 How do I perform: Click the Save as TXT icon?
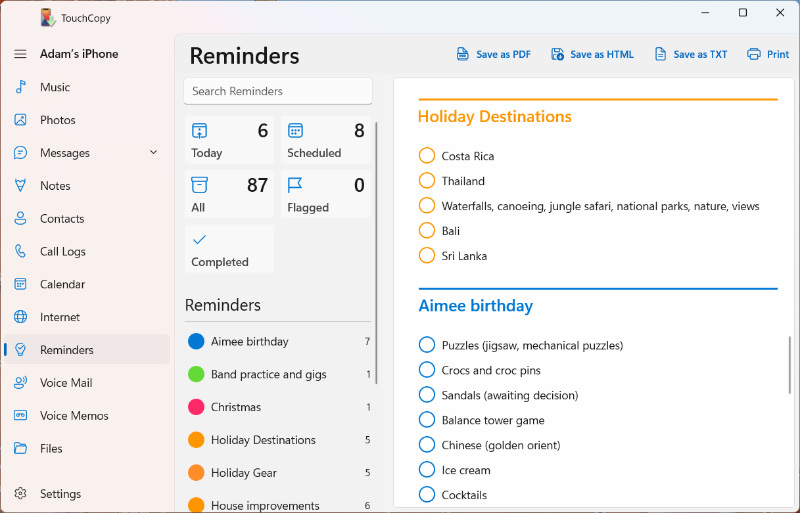(660, 54)
